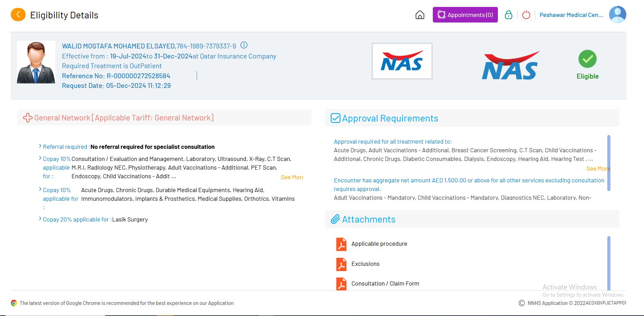Open Exclusions PDF icon

coord(341,264)
